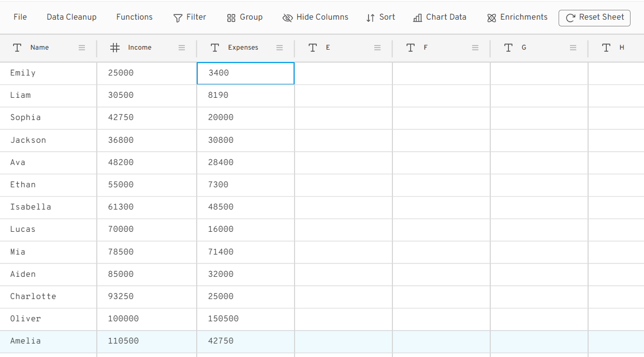The height and width of the screenshot is (357, 644).
Task: Select the Group icon in the toolbar
Action: (x=231, y=17)
